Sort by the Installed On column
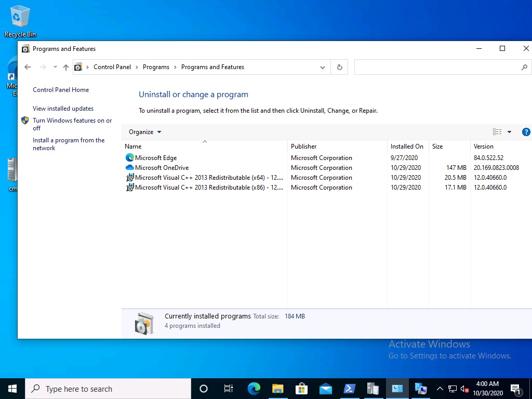Image resolution: width=532 pixels, height=399 pixels. pos(408,147)
